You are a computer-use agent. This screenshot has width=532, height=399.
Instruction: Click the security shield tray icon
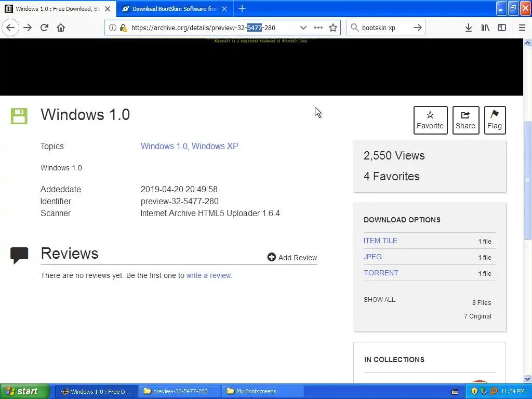[x=474, y=391]
